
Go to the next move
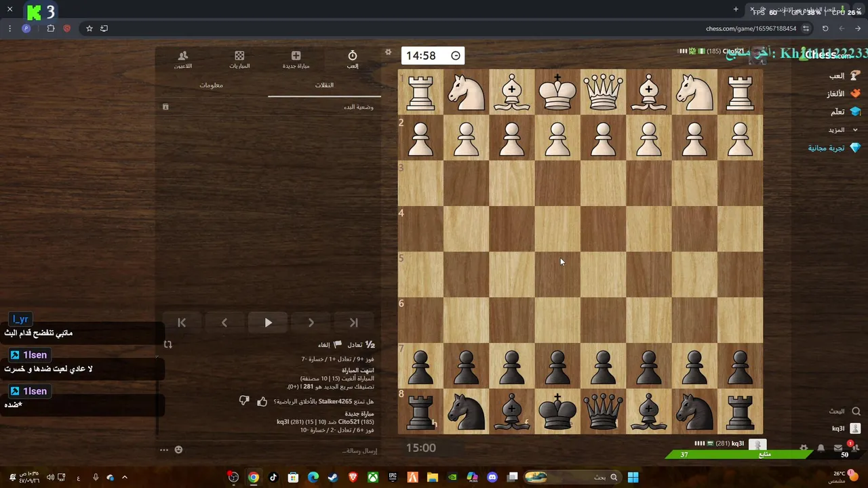[x=311, y=323]
